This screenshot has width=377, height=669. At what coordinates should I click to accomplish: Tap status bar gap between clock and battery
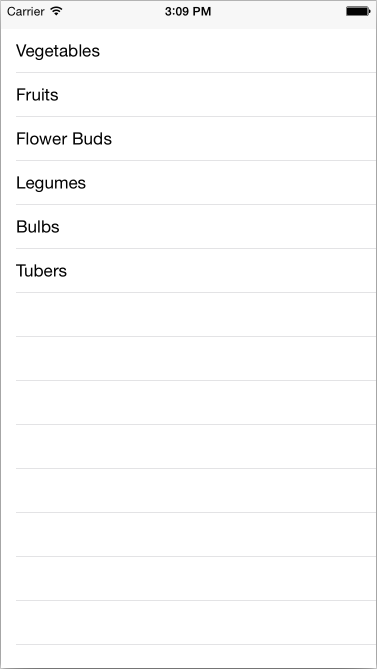pyautogui.click(x=278, y=12)
